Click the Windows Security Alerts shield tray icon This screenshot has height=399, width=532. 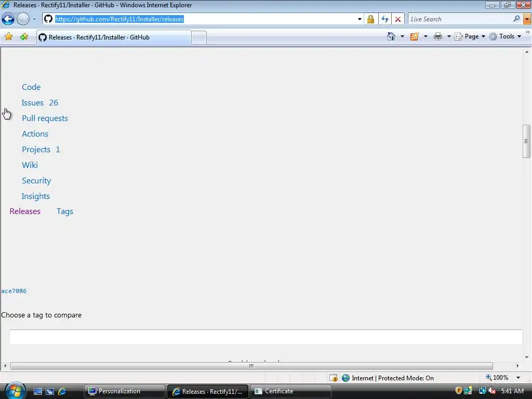click(x=458, y=391)
